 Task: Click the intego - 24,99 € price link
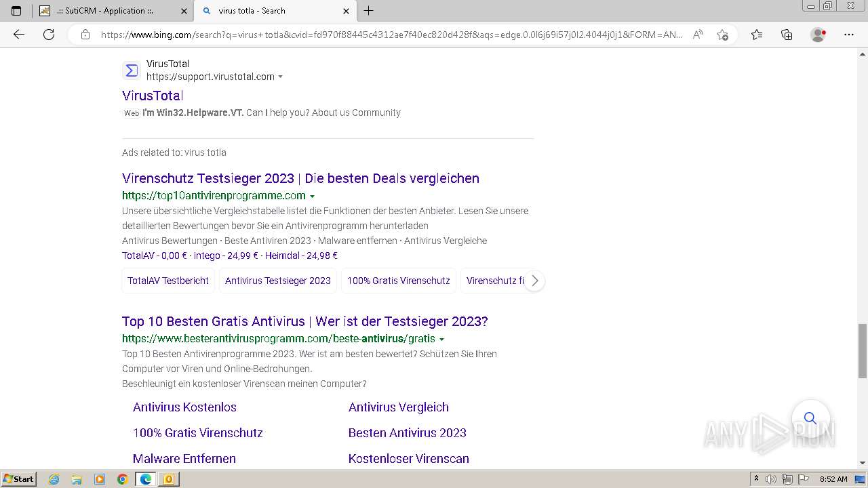(x=226, y=256)
